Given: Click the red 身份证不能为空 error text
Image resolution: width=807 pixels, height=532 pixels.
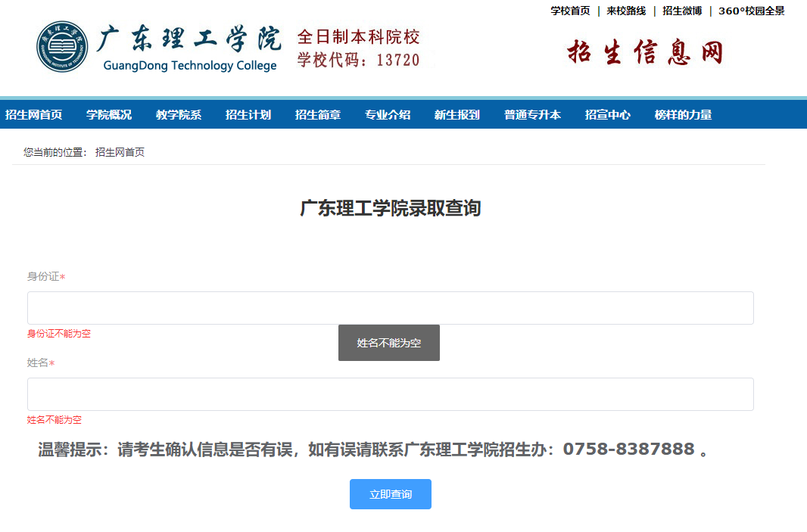Looking at the screenshot, I should click(59, 334).
